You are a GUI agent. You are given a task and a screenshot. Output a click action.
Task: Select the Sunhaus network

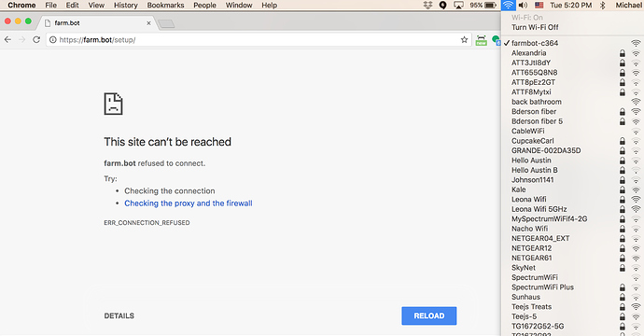pyautogui.click(x=572, y=297)
